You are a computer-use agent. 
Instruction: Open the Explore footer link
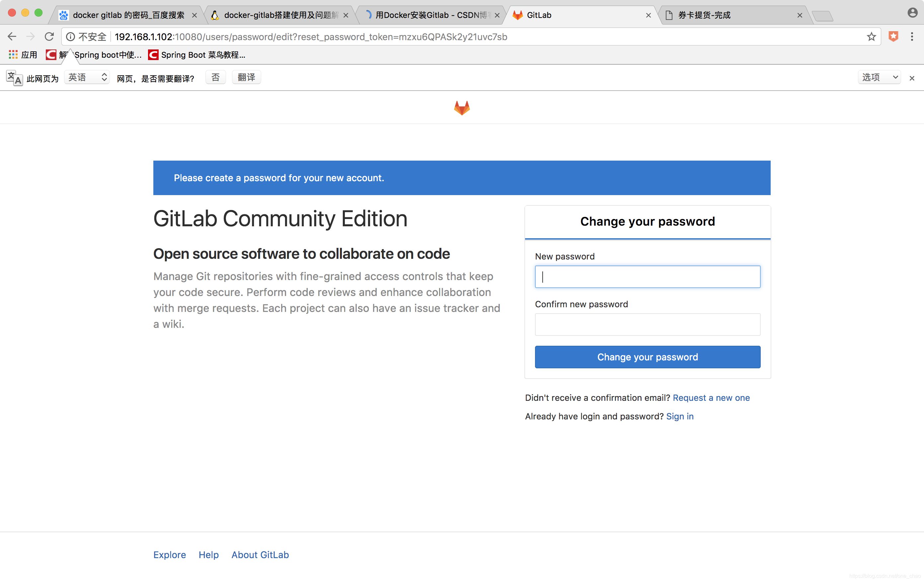click(x=170, y=554)
